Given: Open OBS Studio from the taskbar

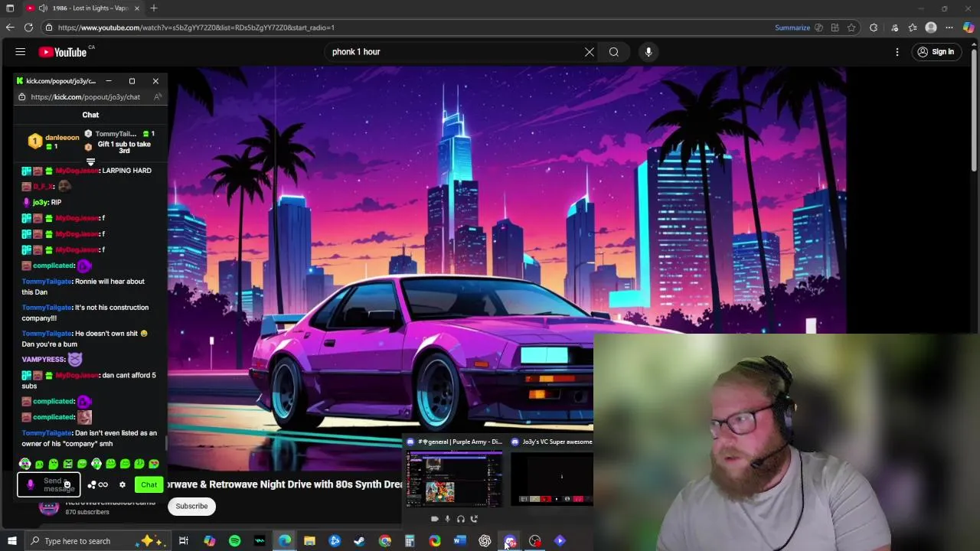Looking at the screenshot, I should click(x=534, y=541).
